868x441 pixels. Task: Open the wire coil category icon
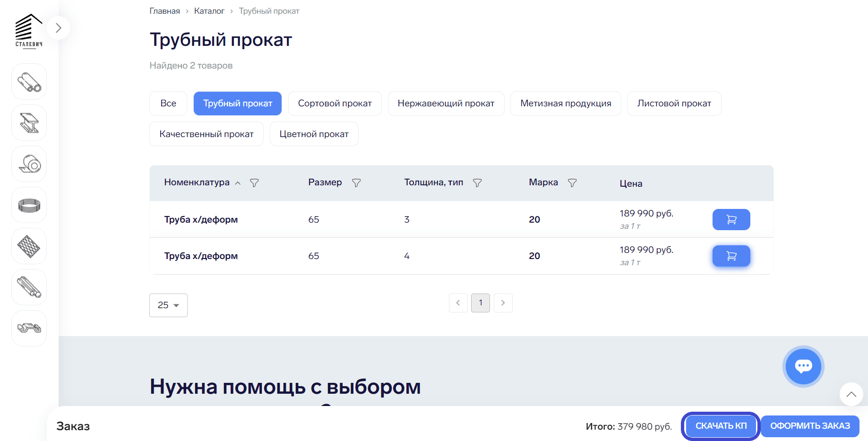point(29,205)
